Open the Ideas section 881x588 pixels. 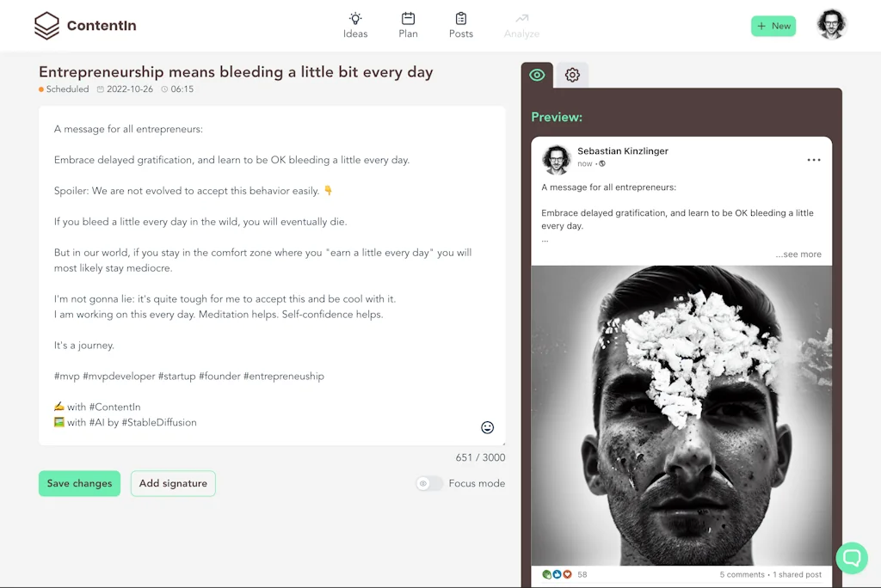coord(355,24)
